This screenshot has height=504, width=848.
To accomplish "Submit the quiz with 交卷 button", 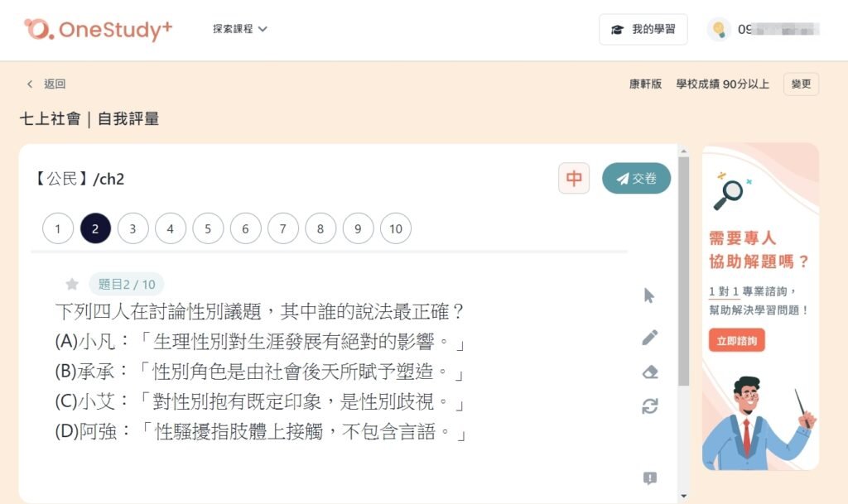I will [636, 178].
